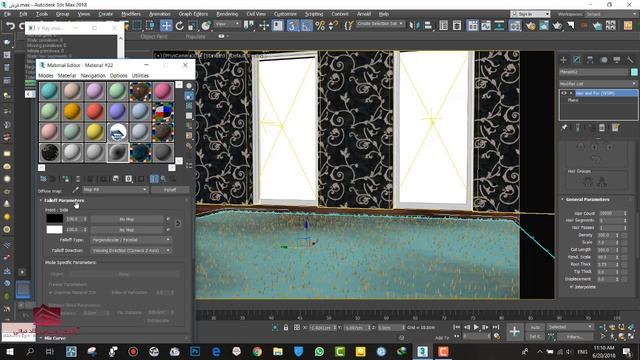
Task: Open the Display command panel tab
Action: click(x=617, y=60)
